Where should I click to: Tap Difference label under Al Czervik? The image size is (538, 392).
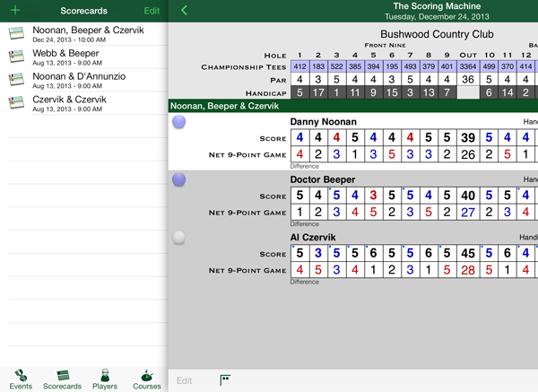click(x=304, y=282)
